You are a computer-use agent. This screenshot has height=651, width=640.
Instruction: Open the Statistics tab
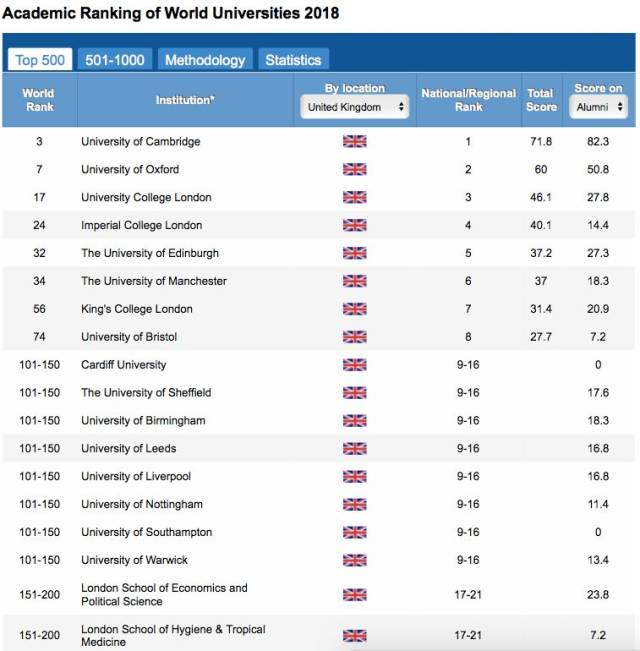point(293,60)
